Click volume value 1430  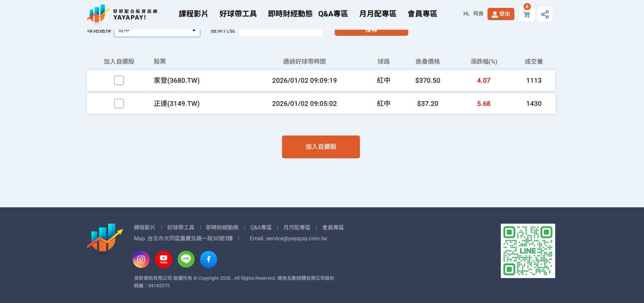534,104
